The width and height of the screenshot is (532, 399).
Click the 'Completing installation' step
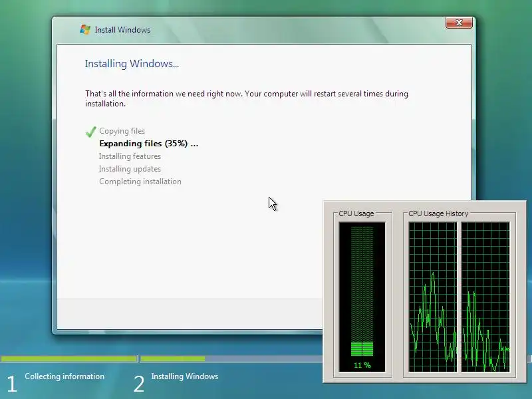pos(140,182)
